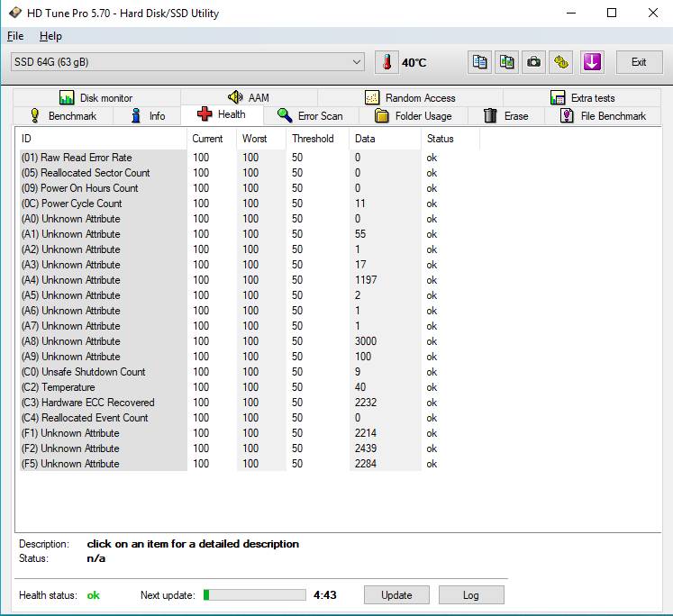Viewport: 673px width, 616px height.
Task: Click the data value 2439
Action: coord(366,448)
